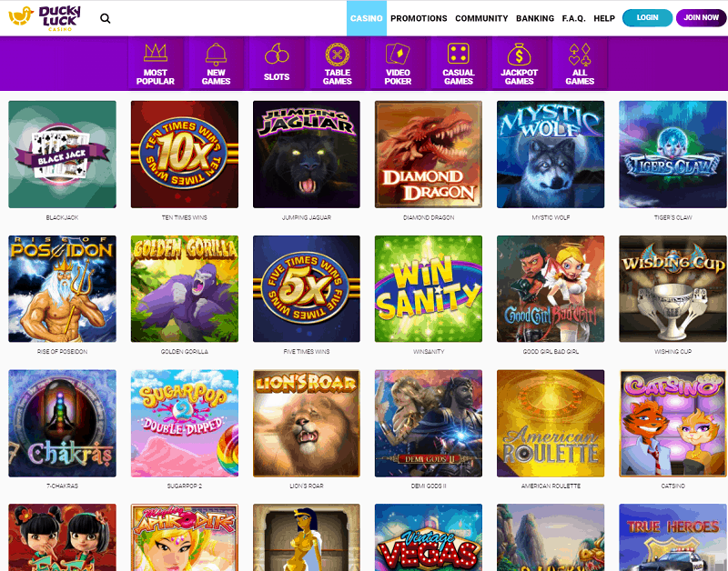Viewport: 728px width, 571px height.
Task: Click the SugarPop 2 caption
Action: click(185, 486)
